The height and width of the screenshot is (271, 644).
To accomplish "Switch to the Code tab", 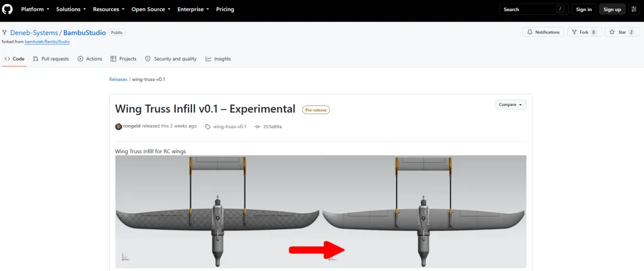I will (x=14, y=58).
